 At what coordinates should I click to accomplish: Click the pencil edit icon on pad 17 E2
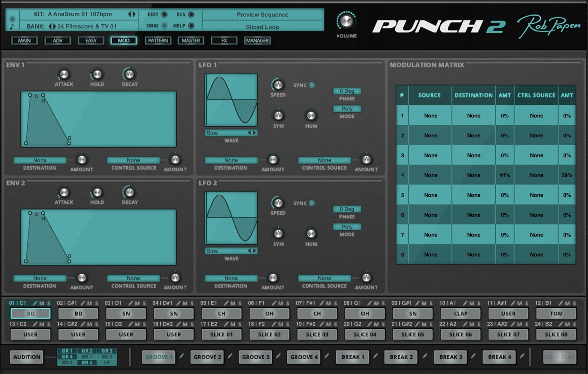tap(226, 324)
